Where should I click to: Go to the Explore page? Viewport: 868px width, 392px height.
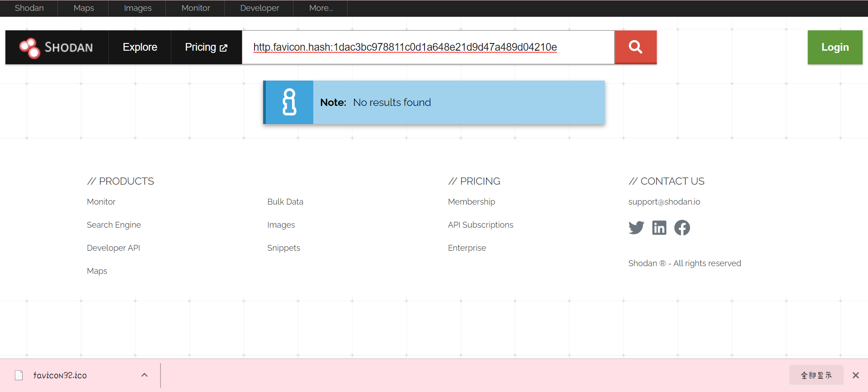[140, 47]
